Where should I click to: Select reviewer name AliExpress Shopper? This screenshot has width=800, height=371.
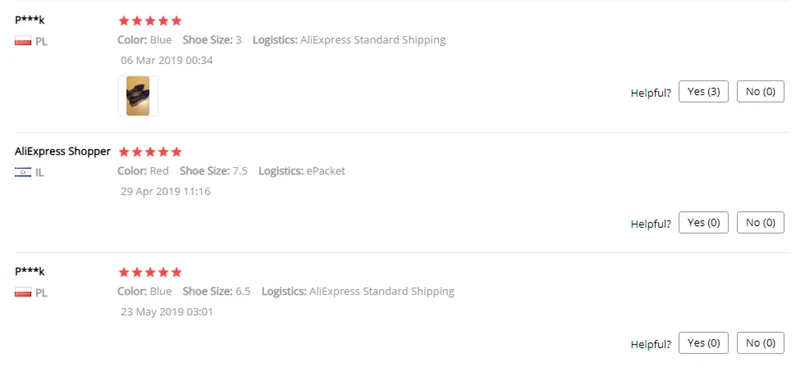click(63, 152)
